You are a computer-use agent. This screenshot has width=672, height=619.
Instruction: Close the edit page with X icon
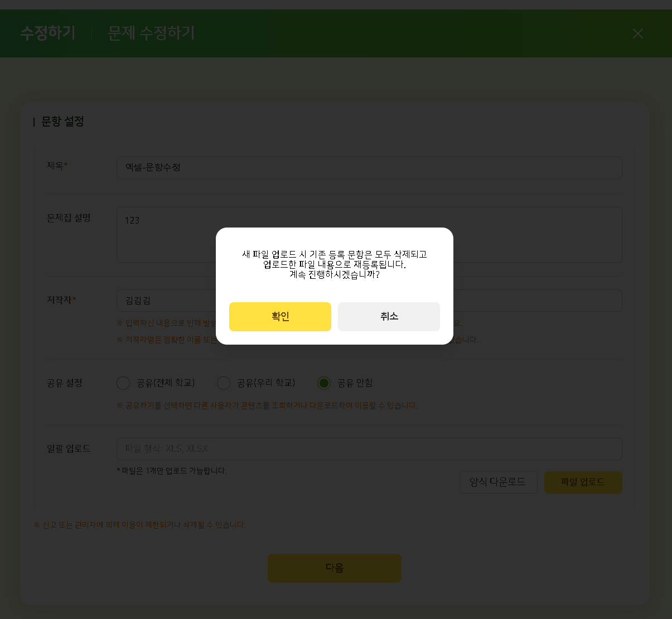[x=638, y=33]
